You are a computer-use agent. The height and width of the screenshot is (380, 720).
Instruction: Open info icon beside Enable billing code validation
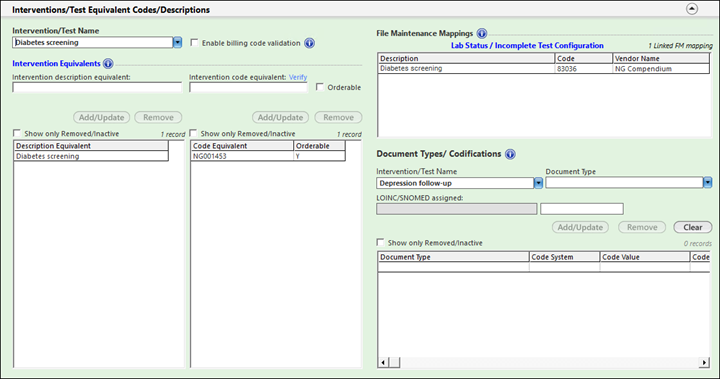point(309,43)
